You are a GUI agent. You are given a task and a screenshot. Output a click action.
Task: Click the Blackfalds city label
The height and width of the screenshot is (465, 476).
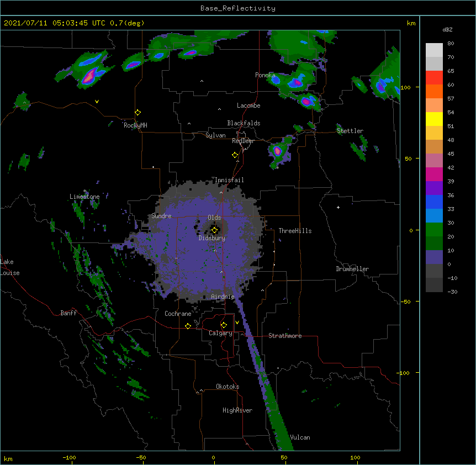coord(244,123)
